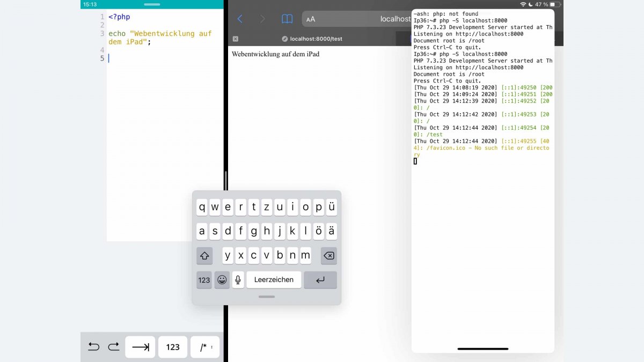
Task: Undo the last edit in the code editor
Action: pyautogui.click(x=93, y=346)
